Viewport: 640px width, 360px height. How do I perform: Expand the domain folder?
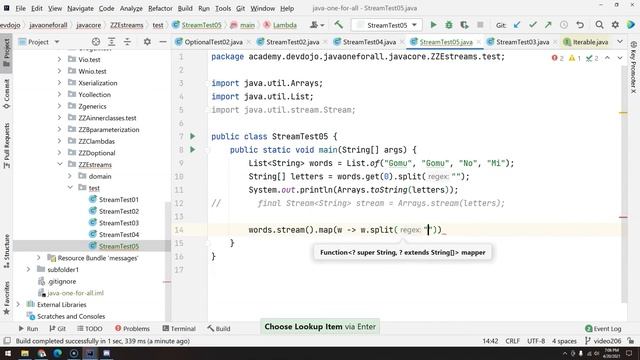(x=70, y=176)
